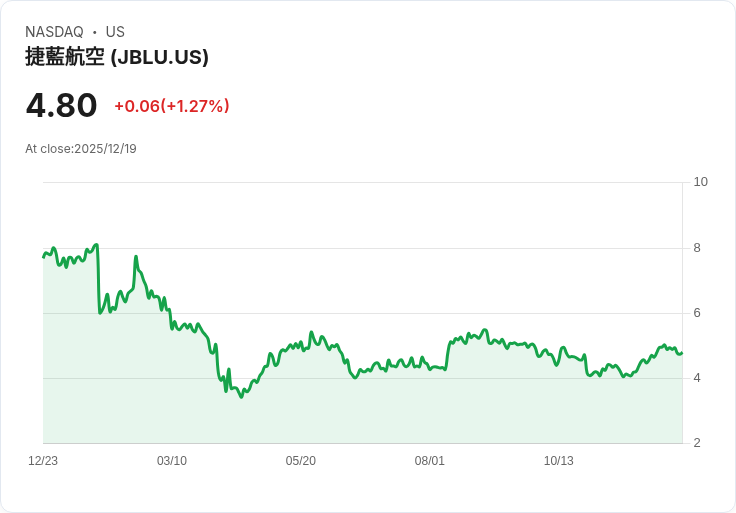The height and width of the screenshot is (513, 736).
Task: Click the chart line's rightmost end point
Action: click(682, 353)
